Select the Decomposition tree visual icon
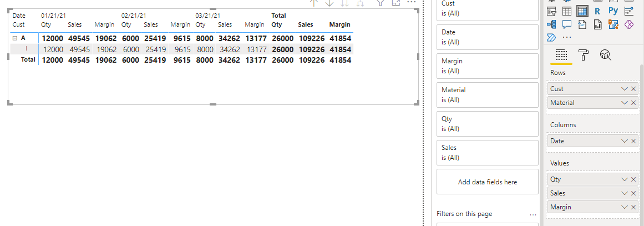This screenshot has width=644, height=226. coord(551,24)
